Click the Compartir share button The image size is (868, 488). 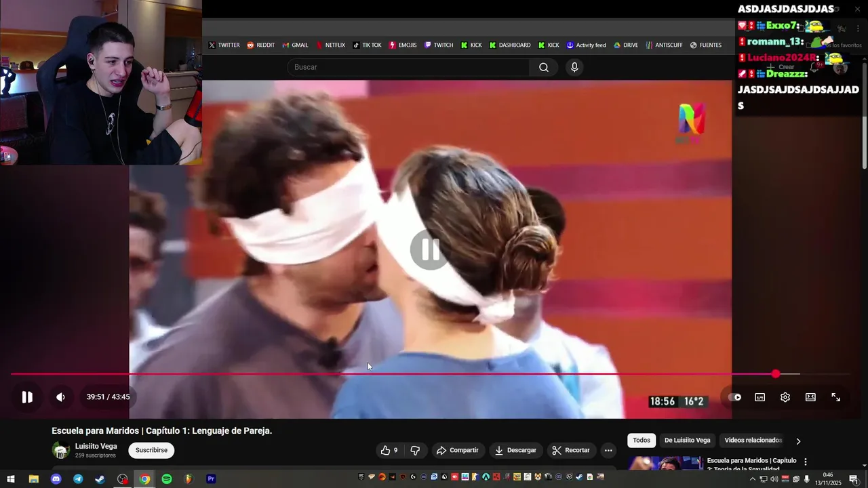pyautogui.click(x=458, y=450)
